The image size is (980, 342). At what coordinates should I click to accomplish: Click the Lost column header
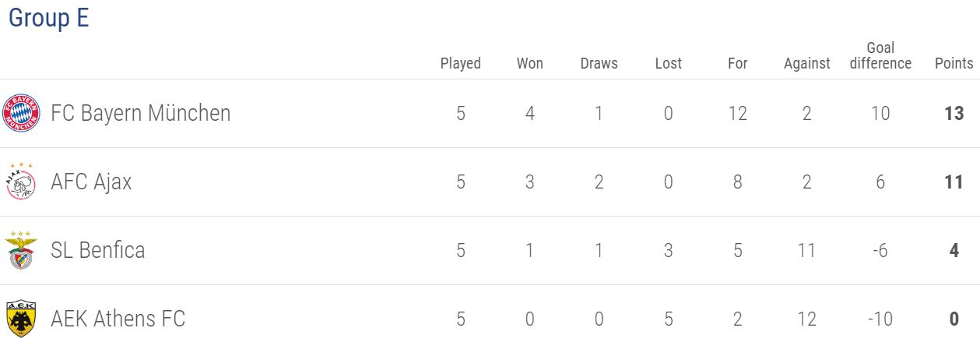(x=669, y=63)
